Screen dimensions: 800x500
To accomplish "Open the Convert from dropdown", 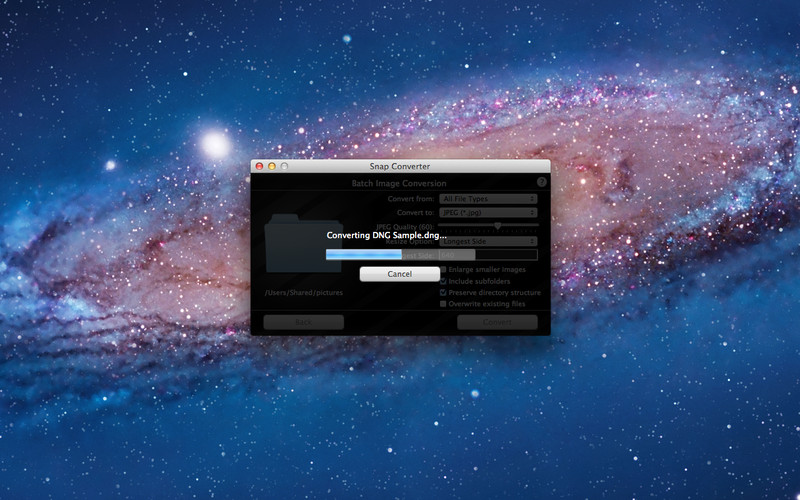I will click(x=488, y=199).
